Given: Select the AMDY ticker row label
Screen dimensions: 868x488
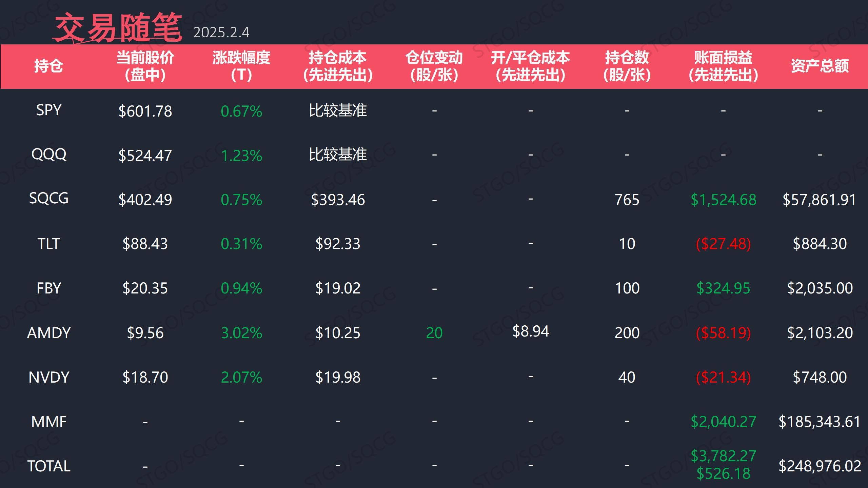Looking at the screenshot, I should tap(48, 333).
